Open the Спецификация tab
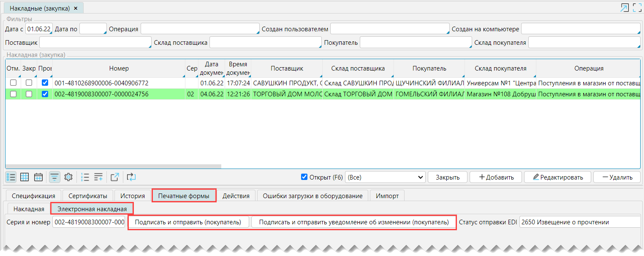This screenshot has width=644, height=256. 33,196
